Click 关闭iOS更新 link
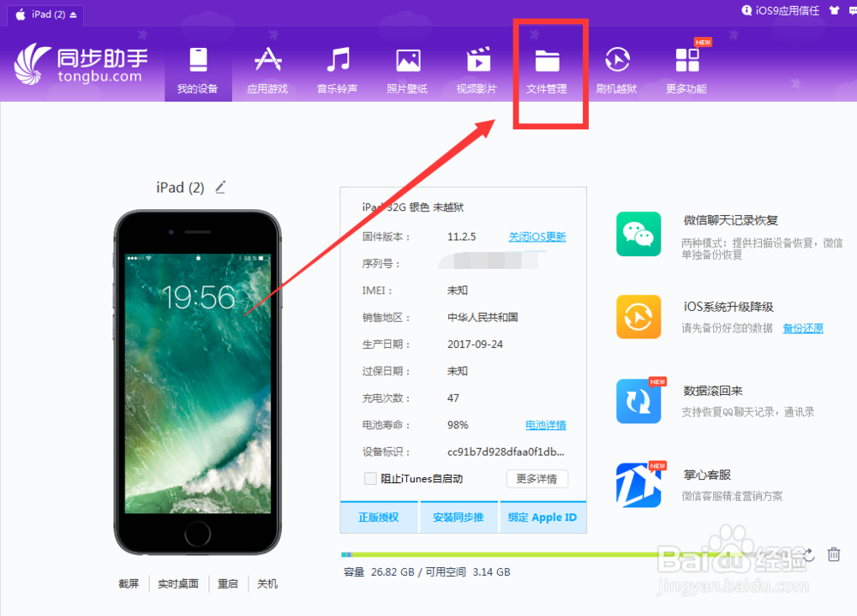This screenshot has height=616, width=857. (x=537, y=236)
